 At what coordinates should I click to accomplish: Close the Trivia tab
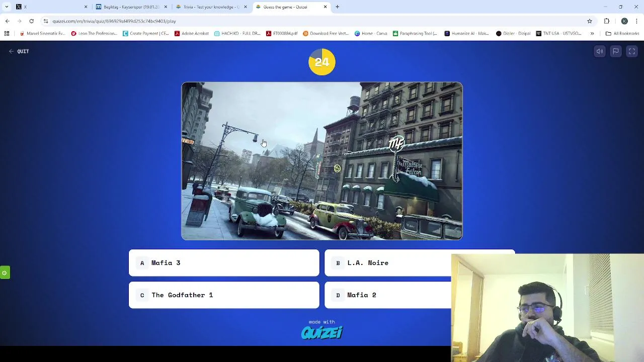coord(246,7)
